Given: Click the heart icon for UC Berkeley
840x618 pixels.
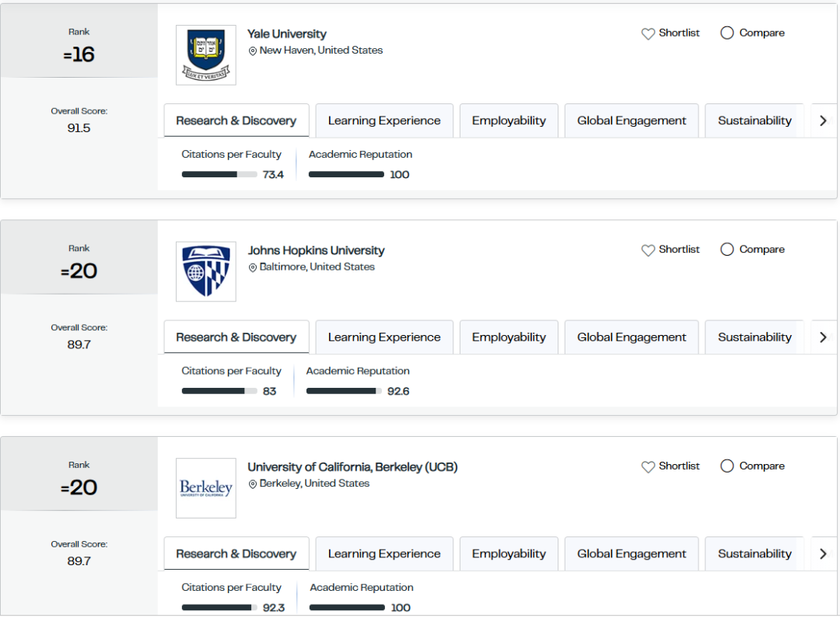Looking at the screenshot, I should click(x=648, y=467).
